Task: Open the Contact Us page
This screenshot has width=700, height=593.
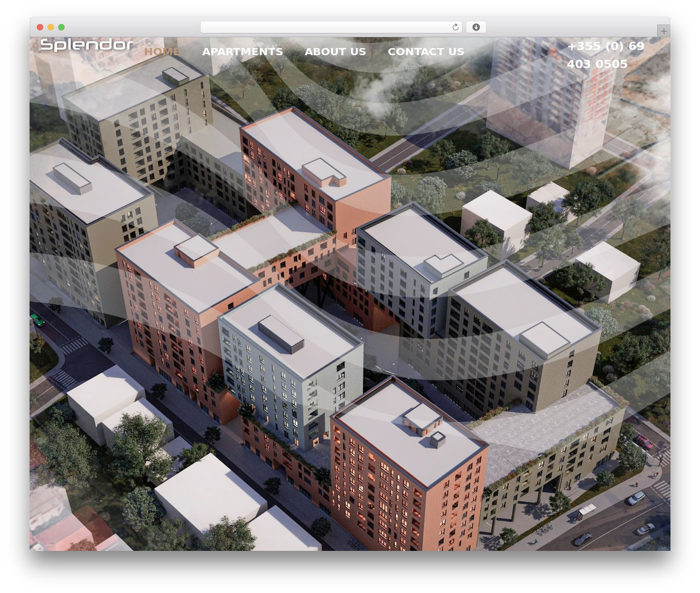Action: tap(426, 51)
